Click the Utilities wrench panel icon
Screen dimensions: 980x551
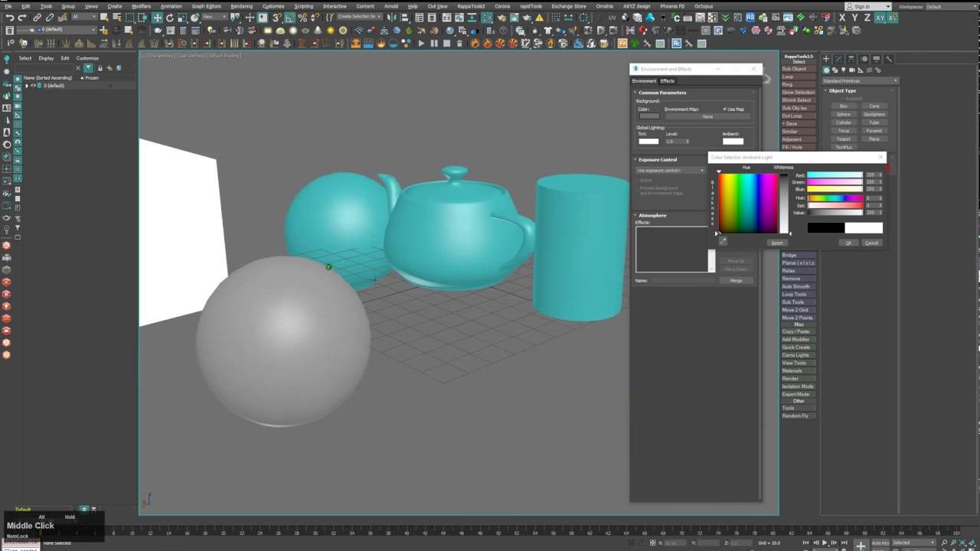point(889,59)
